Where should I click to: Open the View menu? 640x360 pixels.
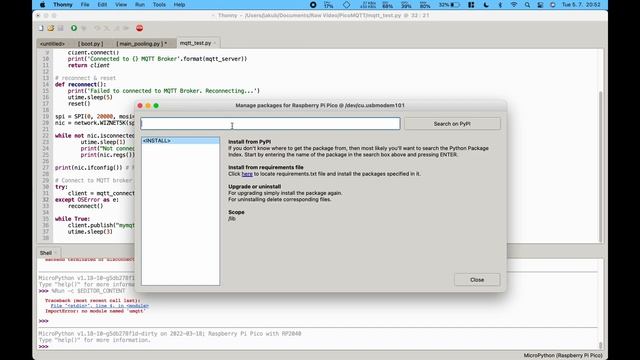click(x=121, y=5)
